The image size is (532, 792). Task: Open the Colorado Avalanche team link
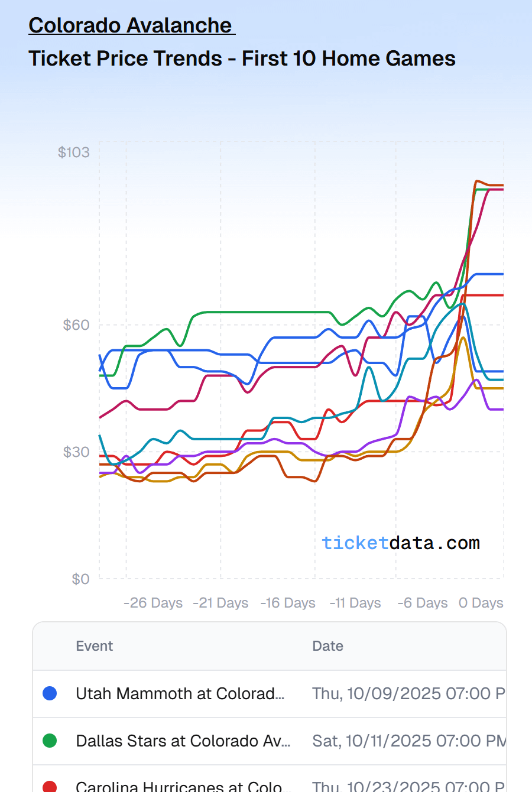point(131,25)
